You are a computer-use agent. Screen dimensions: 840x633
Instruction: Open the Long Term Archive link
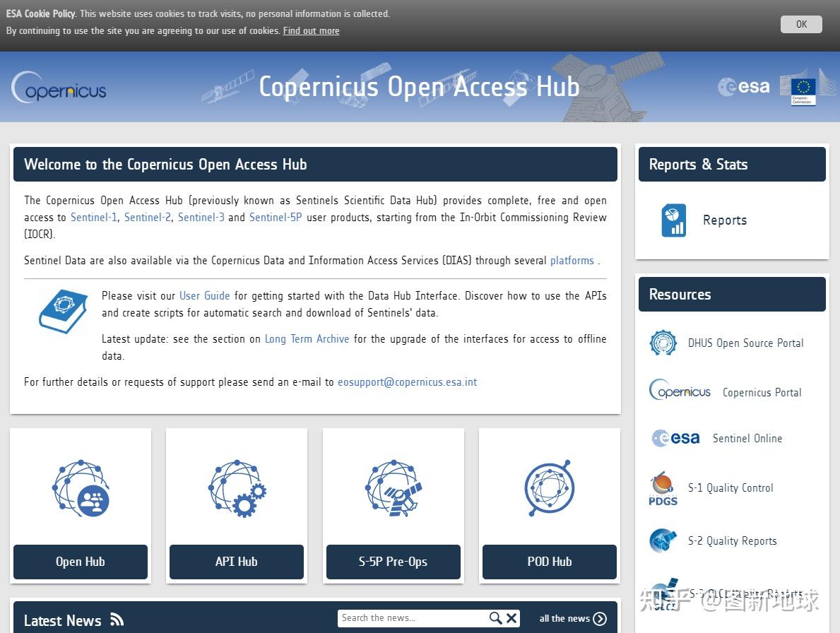click(x=307, y=339)
